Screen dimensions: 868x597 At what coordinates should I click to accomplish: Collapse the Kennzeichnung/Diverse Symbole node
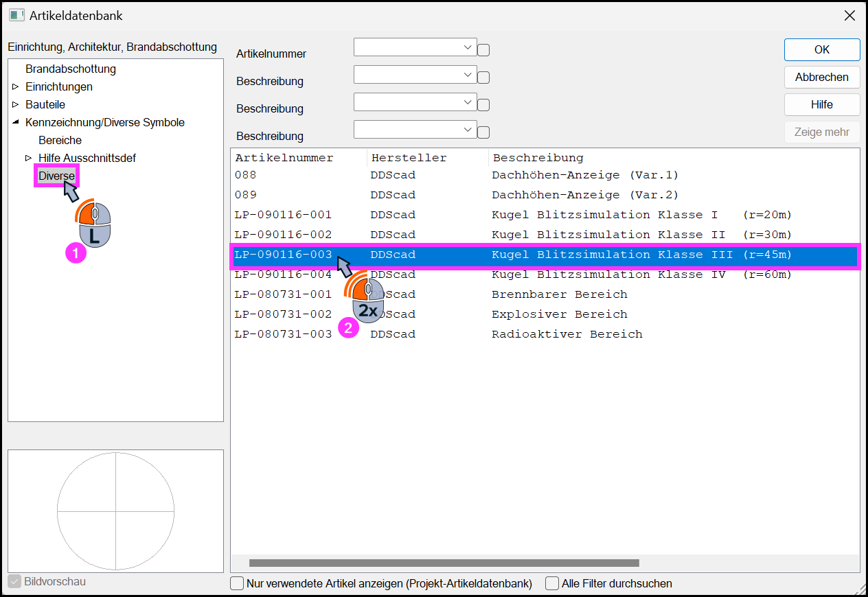(15, 122)
